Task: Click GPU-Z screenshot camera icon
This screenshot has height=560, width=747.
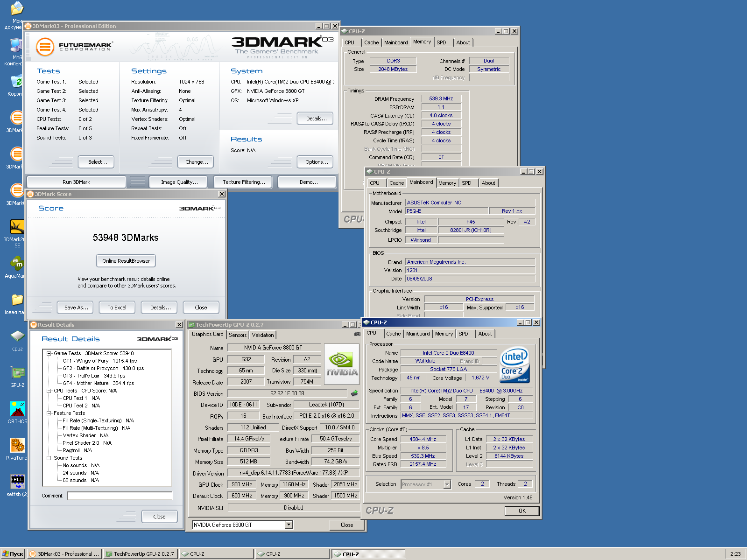Action: click(x=357, y=334)
